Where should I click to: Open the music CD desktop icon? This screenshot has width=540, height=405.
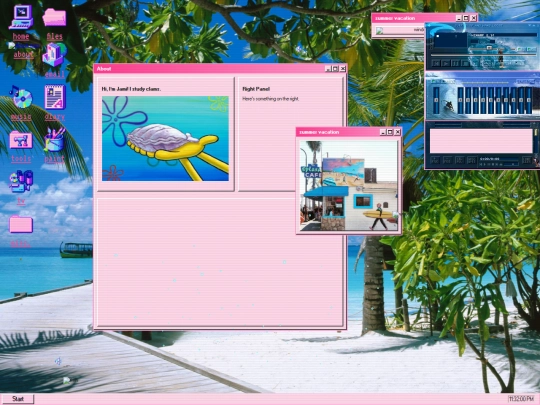(x=21, y=97)
